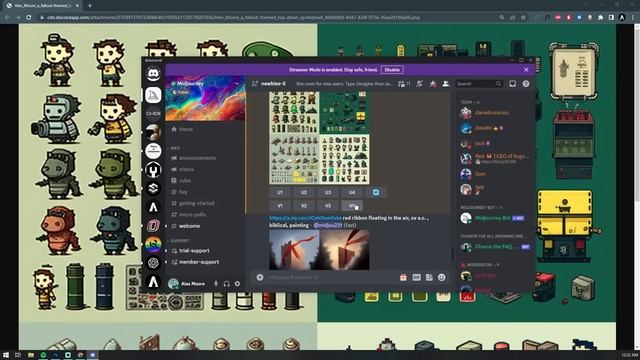Open user settings gear icon
This screenshot has height=360, width=640.
[237, 284]
